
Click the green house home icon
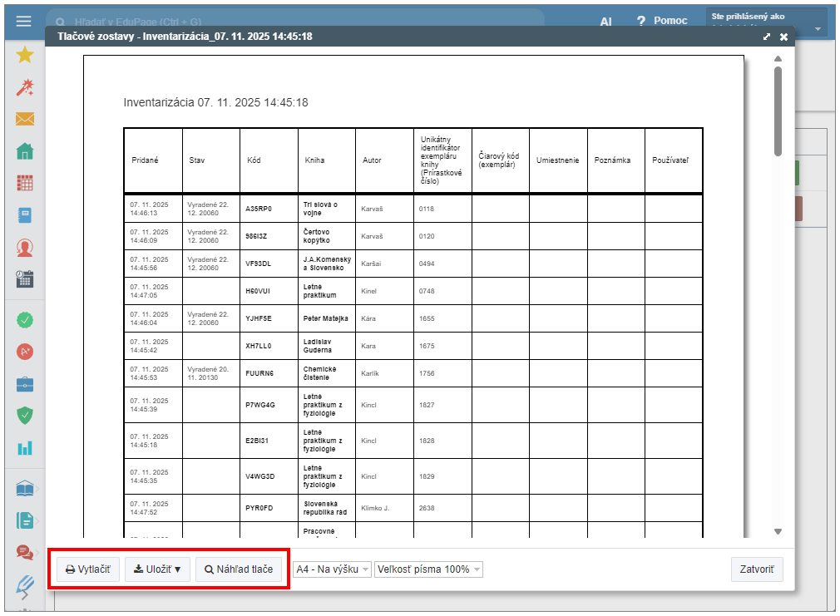point(24,151)
